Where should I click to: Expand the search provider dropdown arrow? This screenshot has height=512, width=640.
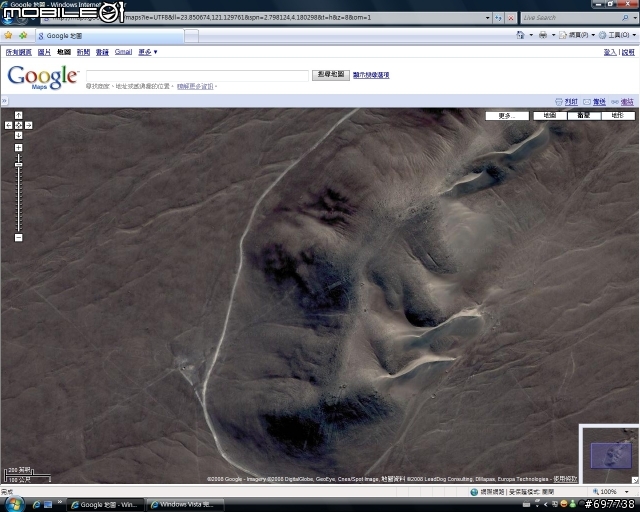tap(635, 18)
